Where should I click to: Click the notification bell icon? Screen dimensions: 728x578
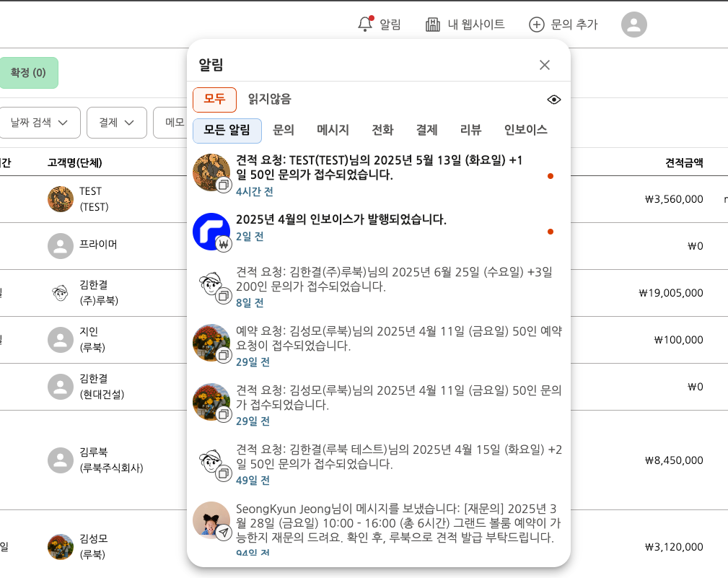pos(365,25)
